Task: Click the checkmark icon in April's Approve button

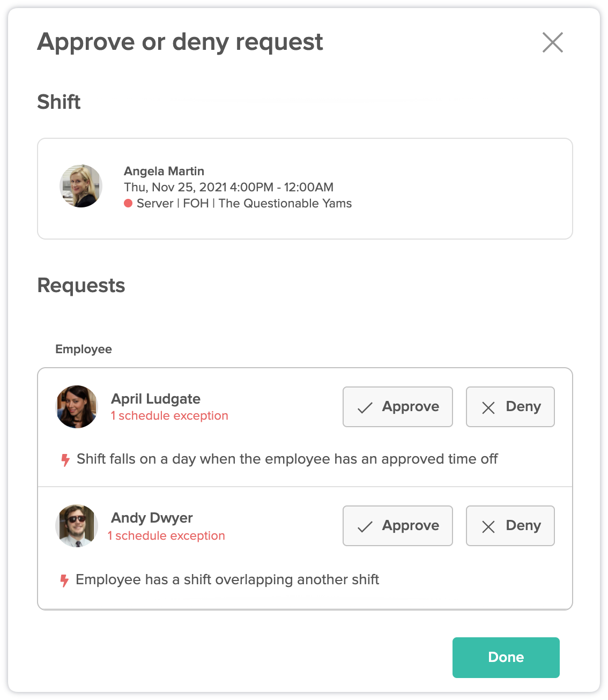Action: [x=365, y=408]
